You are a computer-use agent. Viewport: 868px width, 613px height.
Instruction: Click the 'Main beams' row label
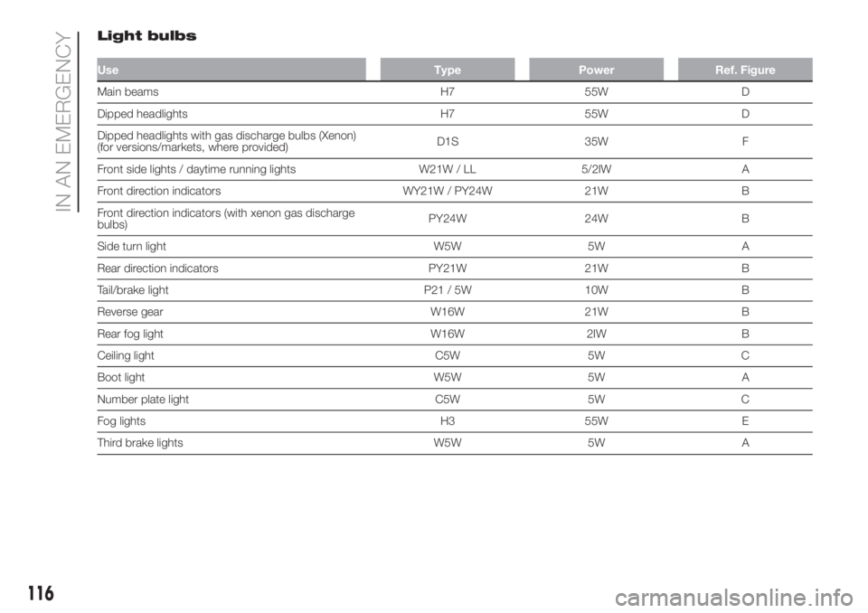(x=127, y=92)
